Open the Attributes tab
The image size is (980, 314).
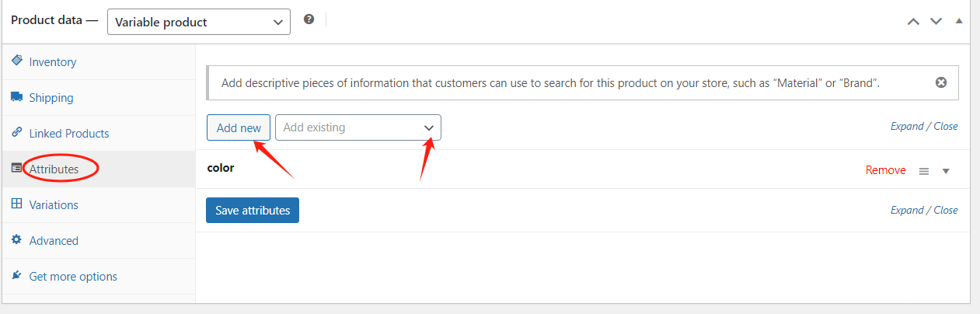pyautogui.click(x=54, y=169)
